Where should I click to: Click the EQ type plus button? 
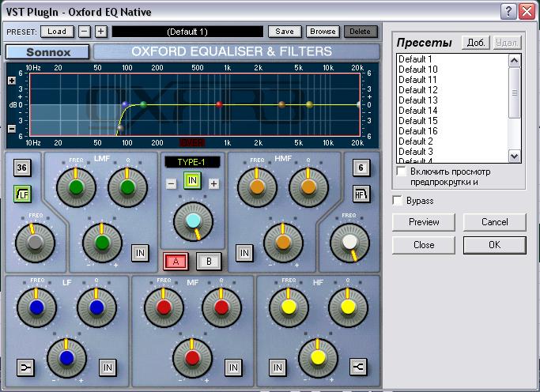[213, 184]
